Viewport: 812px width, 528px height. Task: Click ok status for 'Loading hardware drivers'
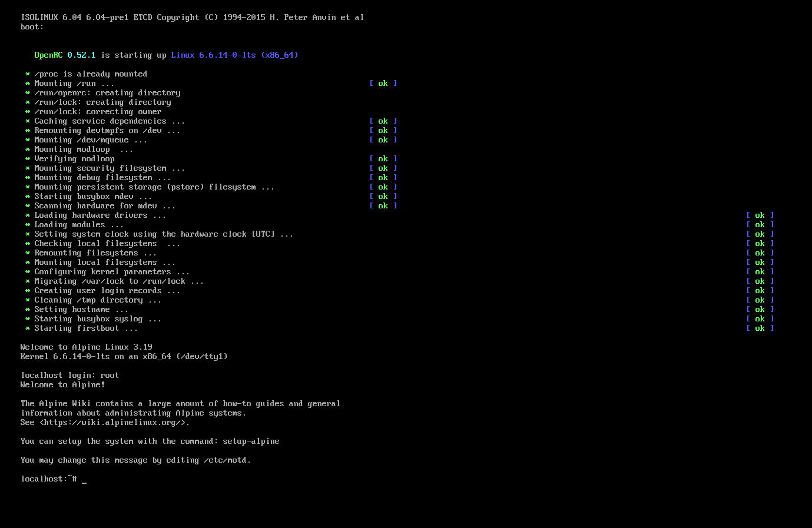(x=760, y=215)
